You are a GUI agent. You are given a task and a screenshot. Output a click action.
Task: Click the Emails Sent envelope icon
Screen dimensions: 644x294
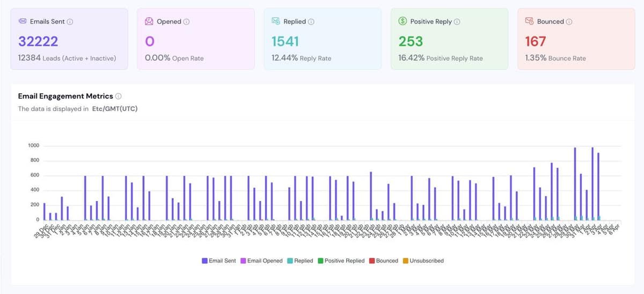click(x=23, y=21)
